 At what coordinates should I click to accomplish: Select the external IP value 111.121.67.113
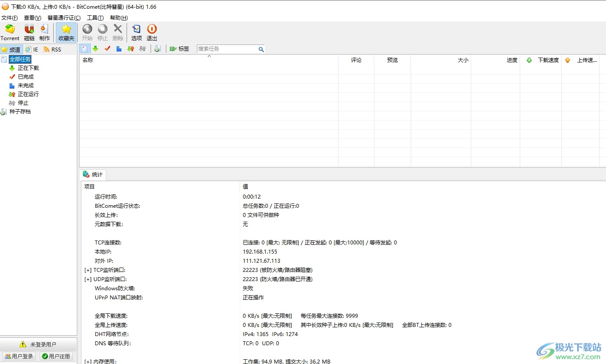(x=262, y=261)
